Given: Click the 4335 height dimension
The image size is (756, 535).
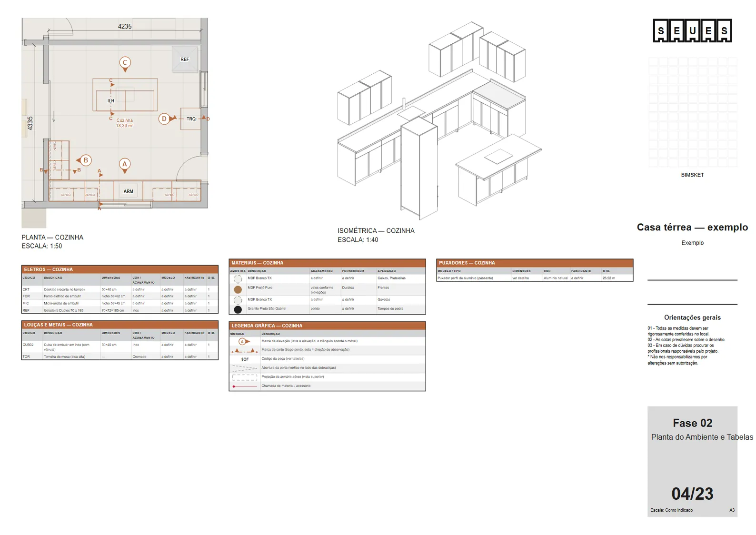Looking at the screenshot, I should [x=30, y=123].
